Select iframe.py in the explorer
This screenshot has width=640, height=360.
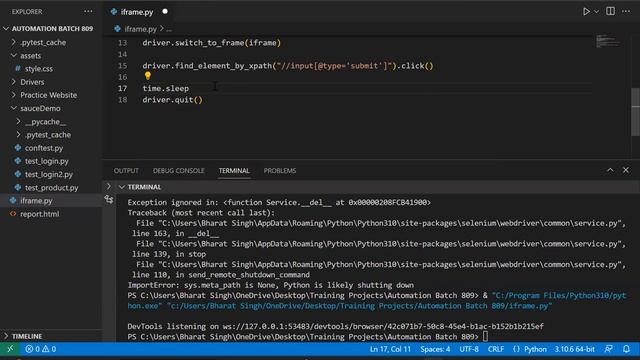click(36, 201)
